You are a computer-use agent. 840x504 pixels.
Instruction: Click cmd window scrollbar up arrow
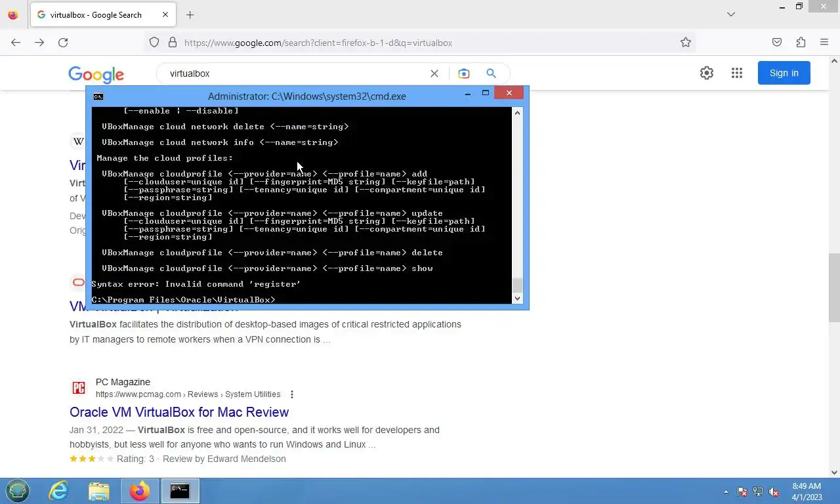(517, 113)
